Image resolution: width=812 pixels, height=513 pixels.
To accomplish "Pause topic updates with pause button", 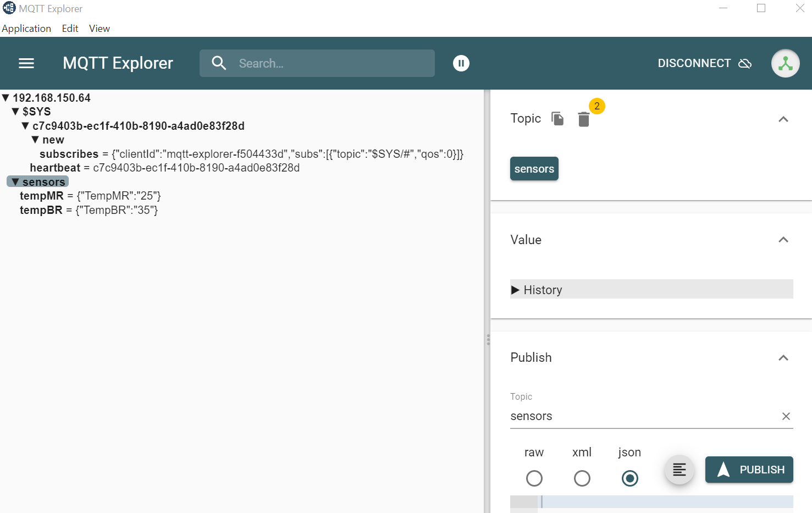I will [461, 63].
